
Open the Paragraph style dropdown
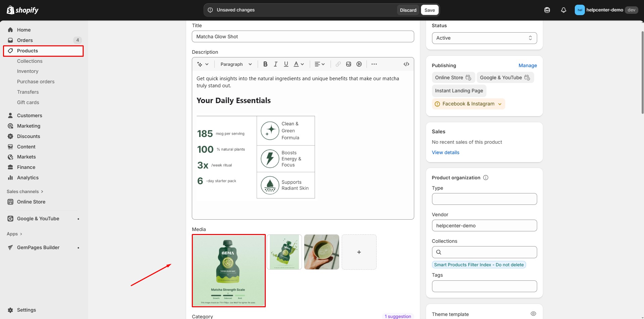point(235,64)
